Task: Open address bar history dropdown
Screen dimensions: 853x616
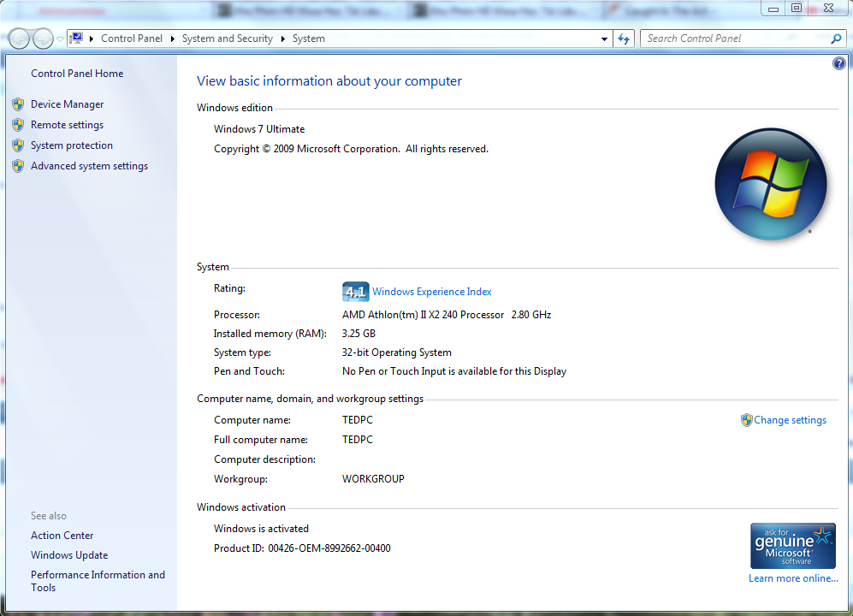Action: [x=604, y=38]
